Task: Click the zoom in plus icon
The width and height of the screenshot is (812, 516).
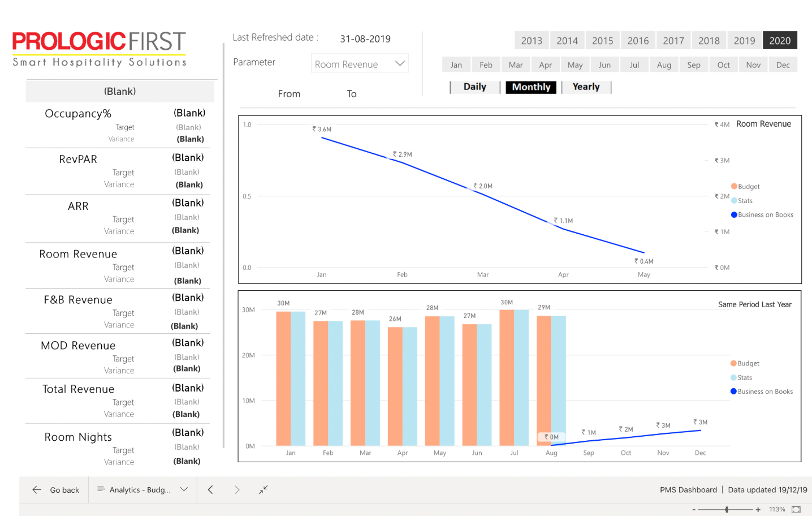Action: coord(758,510)
